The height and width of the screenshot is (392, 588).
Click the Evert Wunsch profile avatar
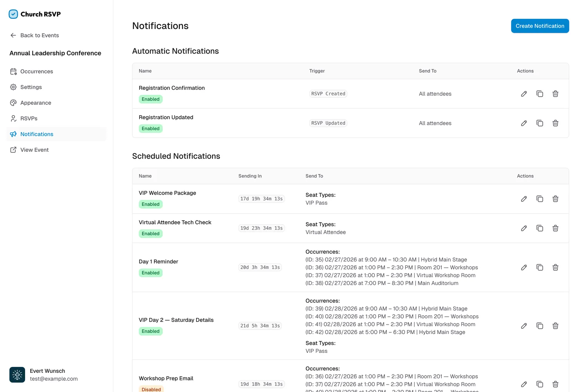coord(17,375)
